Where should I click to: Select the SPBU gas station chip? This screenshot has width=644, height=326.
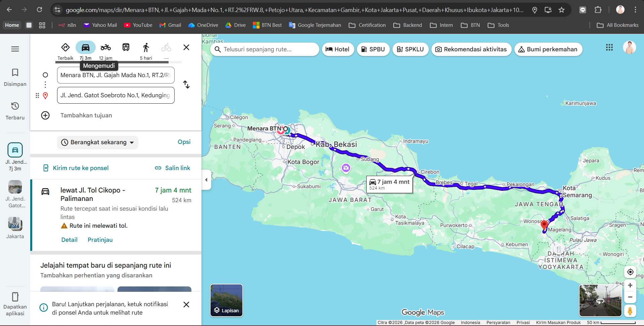[373, 49]
